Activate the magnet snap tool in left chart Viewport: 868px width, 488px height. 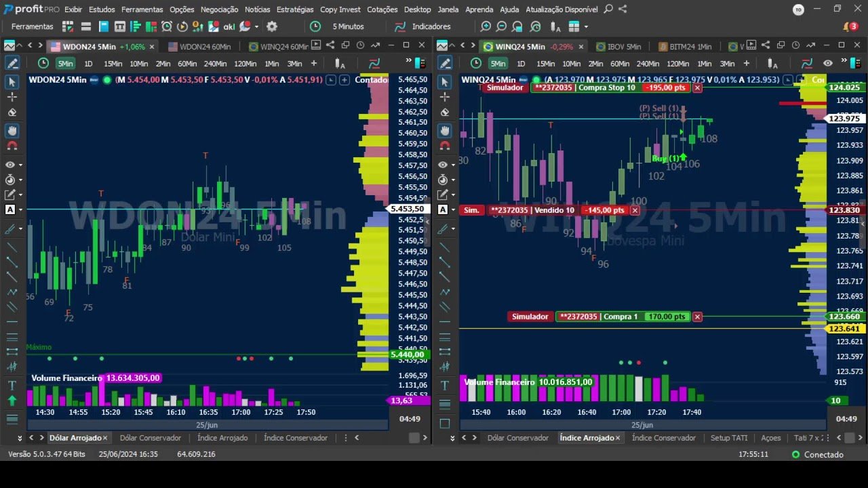pos(12,145)
